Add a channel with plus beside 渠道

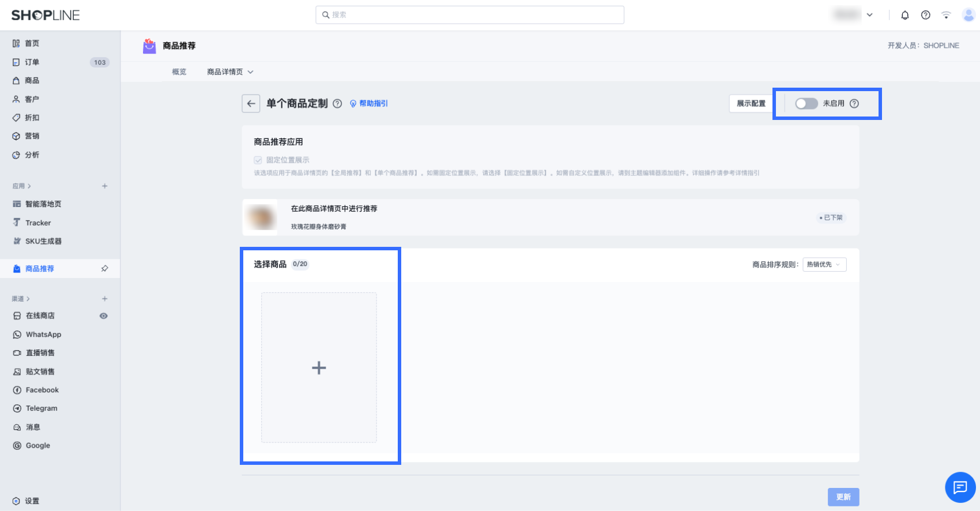104,299
